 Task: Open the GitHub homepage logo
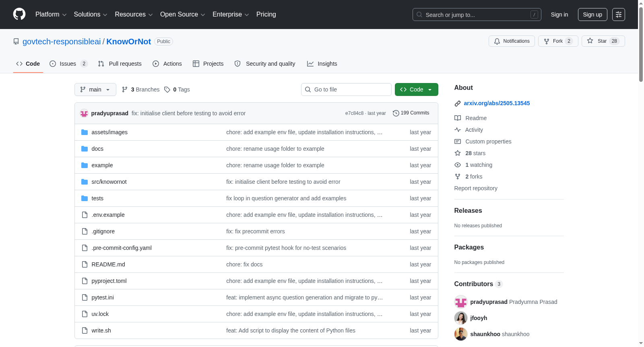[19, 14]
